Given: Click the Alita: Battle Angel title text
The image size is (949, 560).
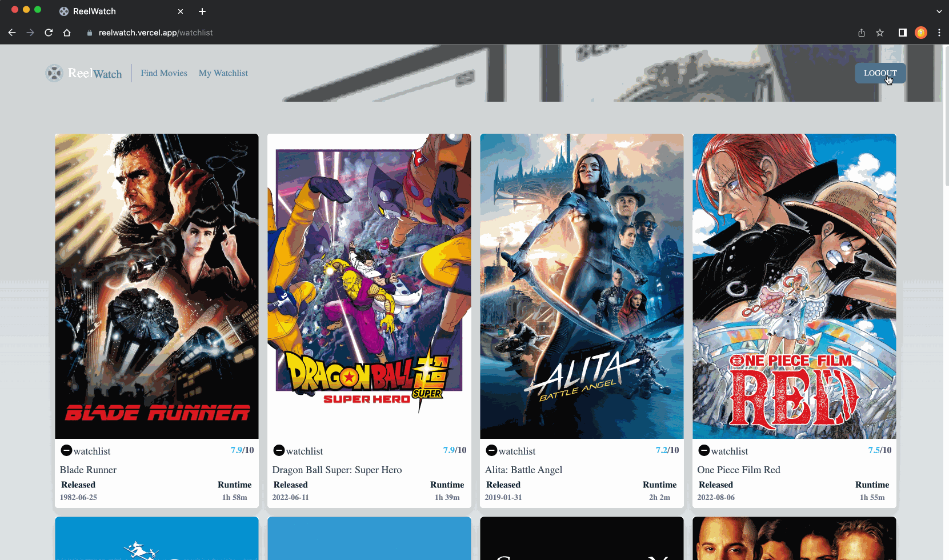Looking at the screenshot, I should pyautogui.click(x=523, y=470).
